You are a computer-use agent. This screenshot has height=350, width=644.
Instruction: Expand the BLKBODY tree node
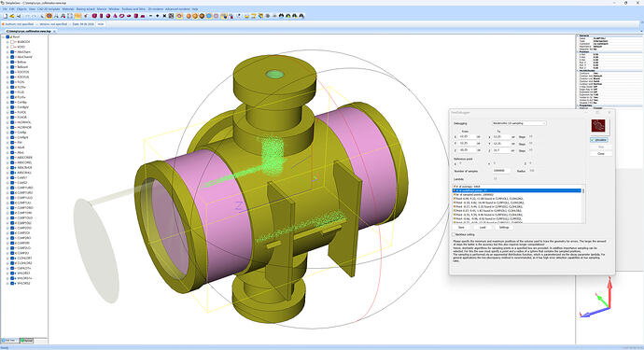pyautogui.click(x=7, y=42)
